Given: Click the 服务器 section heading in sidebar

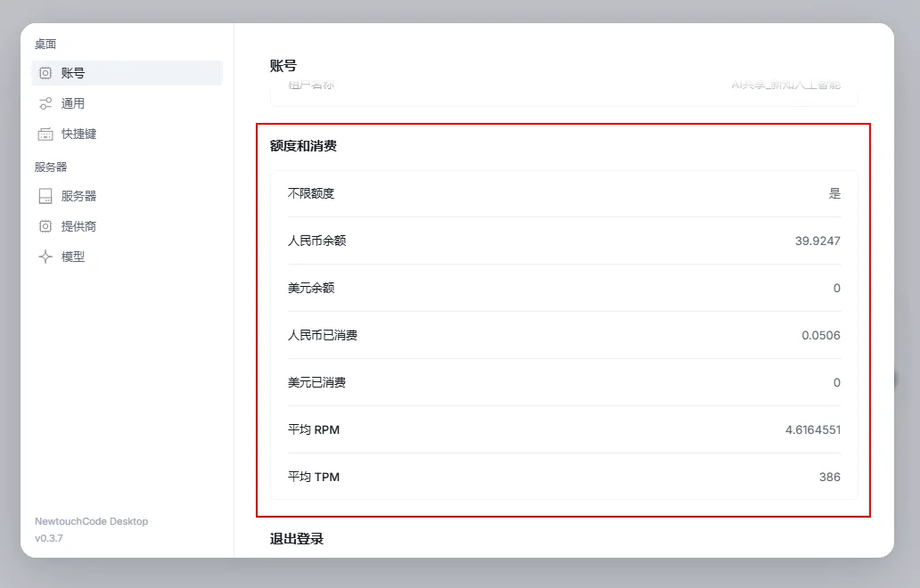Looking at the screenshot, I should click(x=51, y=167).
